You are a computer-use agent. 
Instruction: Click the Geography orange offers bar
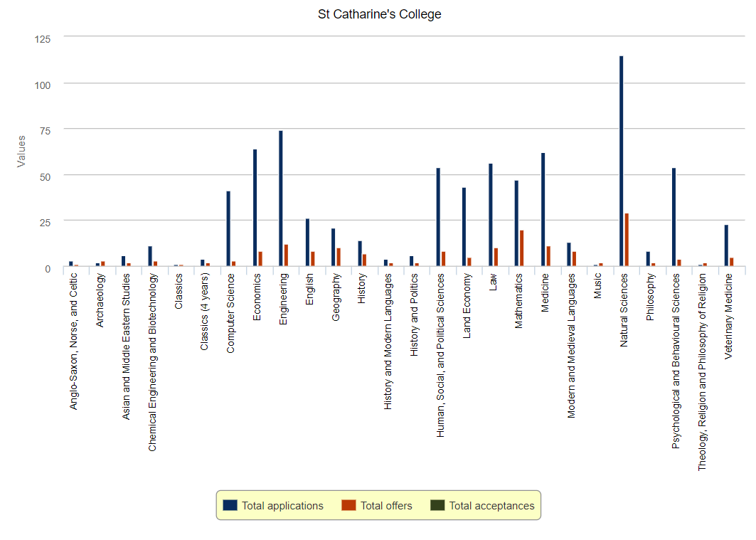(x=339, y=257)
